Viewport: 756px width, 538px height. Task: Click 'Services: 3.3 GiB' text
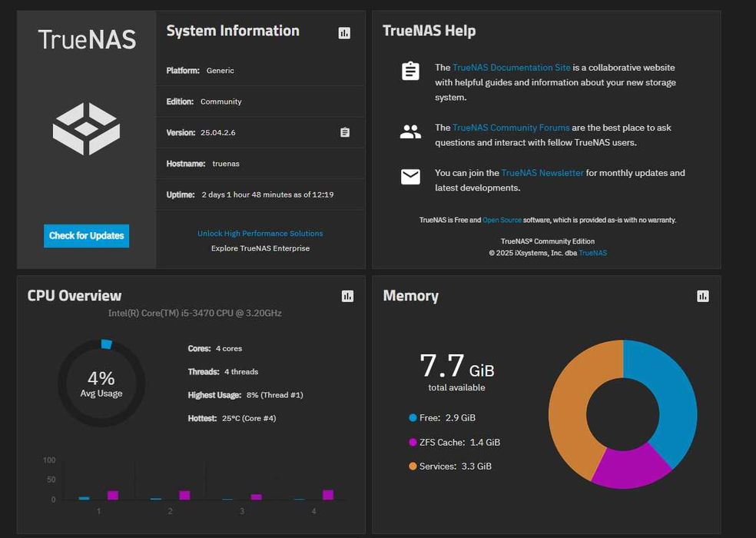pos(456,466)
